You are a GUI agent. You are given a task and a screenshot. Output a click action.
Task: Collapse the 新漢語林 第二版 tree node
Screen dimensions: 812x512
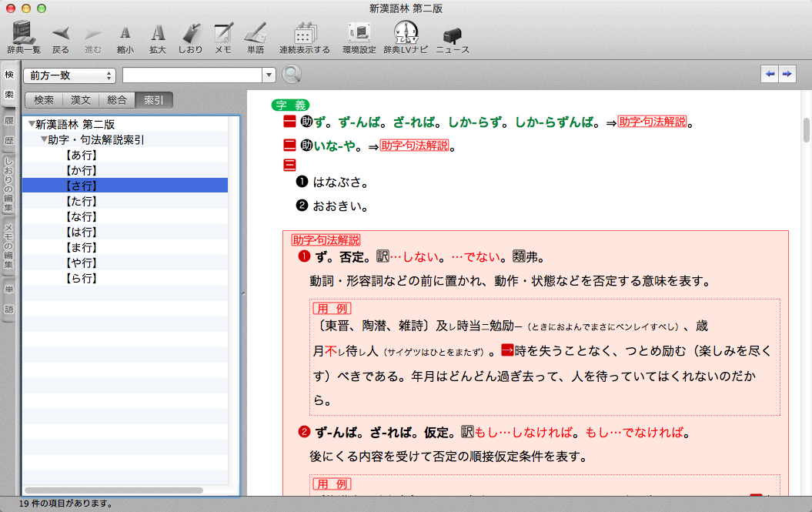click(x=32, y=124)
